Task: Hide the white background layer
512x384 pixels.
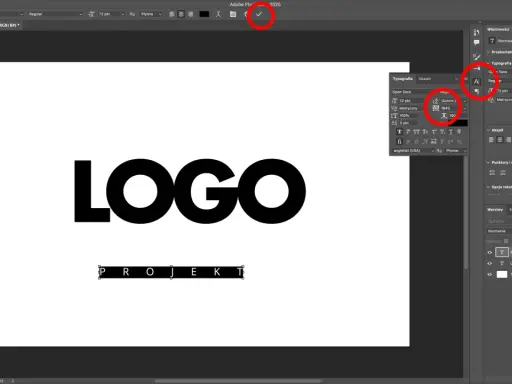Action: 490,274
